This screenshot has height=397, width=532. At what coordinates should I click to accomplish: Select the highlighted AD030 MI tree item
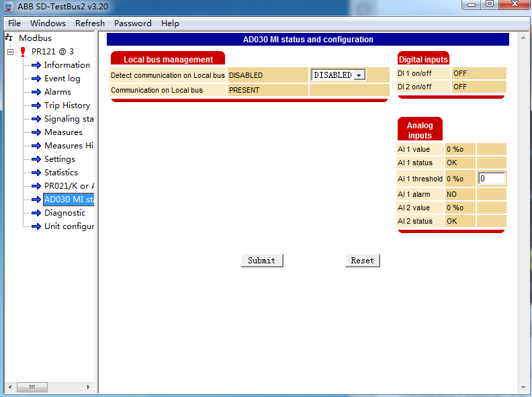point(69,200)
